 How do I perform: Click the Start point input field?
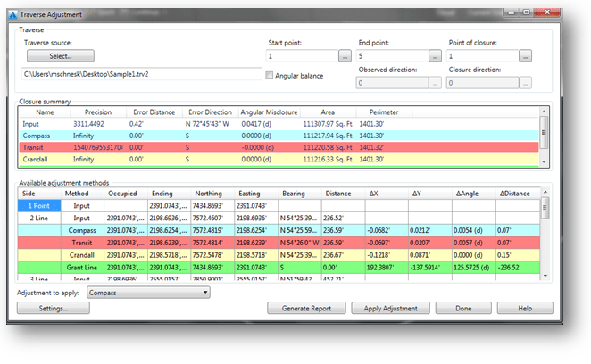302,56
